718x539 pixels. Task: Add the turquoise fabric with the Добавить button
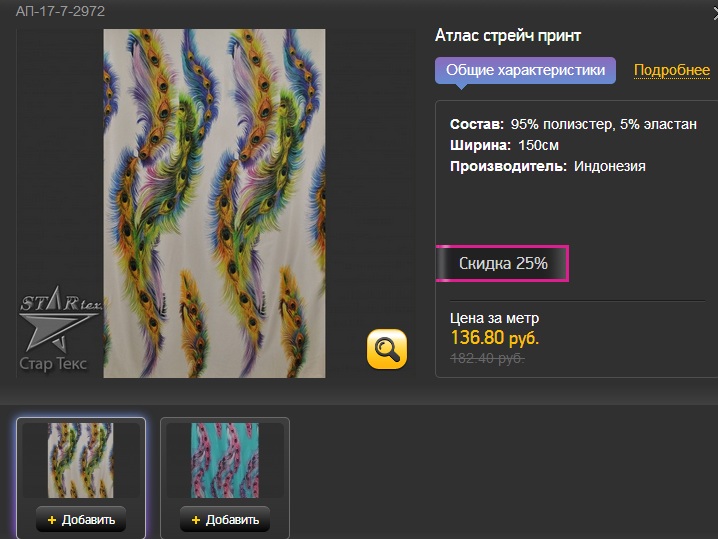[225, 520]
